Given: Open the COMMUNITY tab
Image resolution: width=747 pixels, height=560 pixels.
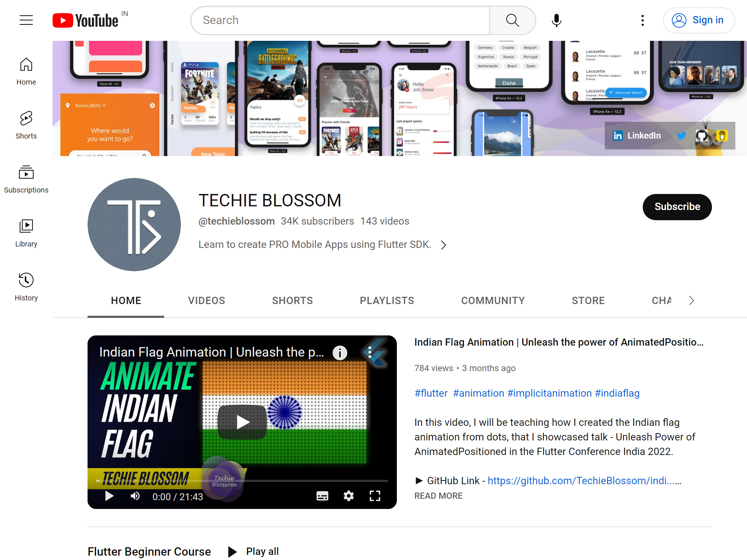Looking at the screenshot, I should pos(493,300).
